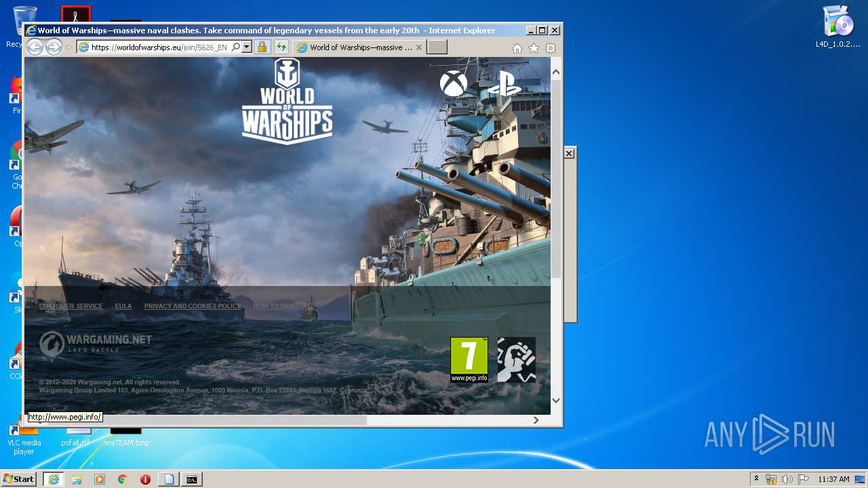Click the Xbox logo
This screenshot has width=868, height=488.
tap(454, 83)
